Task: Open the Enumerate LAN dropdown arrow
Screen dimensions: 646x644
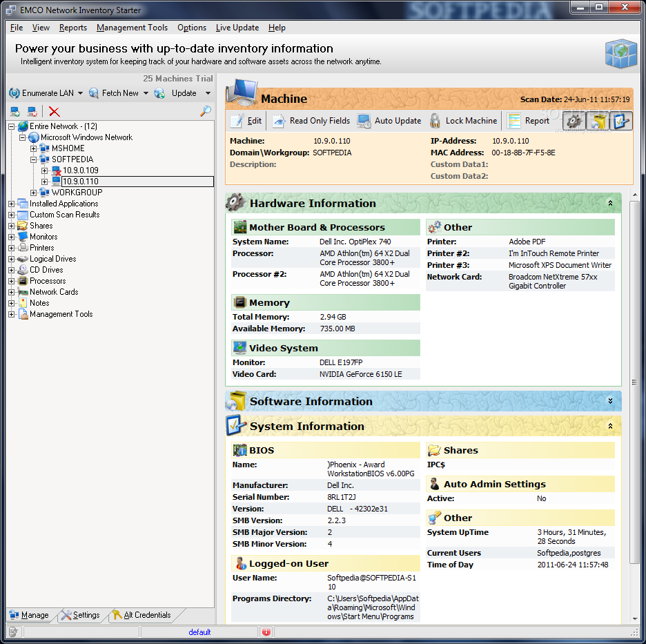Action: [80, 93]
